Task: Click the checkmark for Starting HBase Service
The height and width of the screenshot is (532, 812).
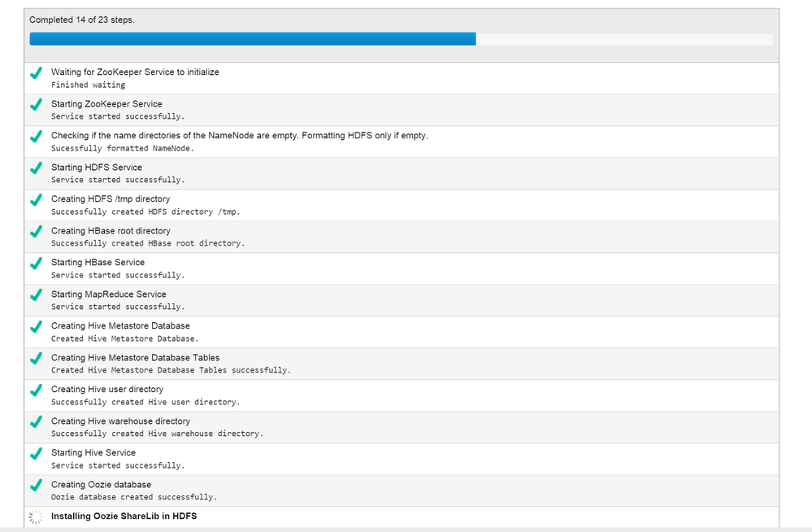Action: coord(36,264)
